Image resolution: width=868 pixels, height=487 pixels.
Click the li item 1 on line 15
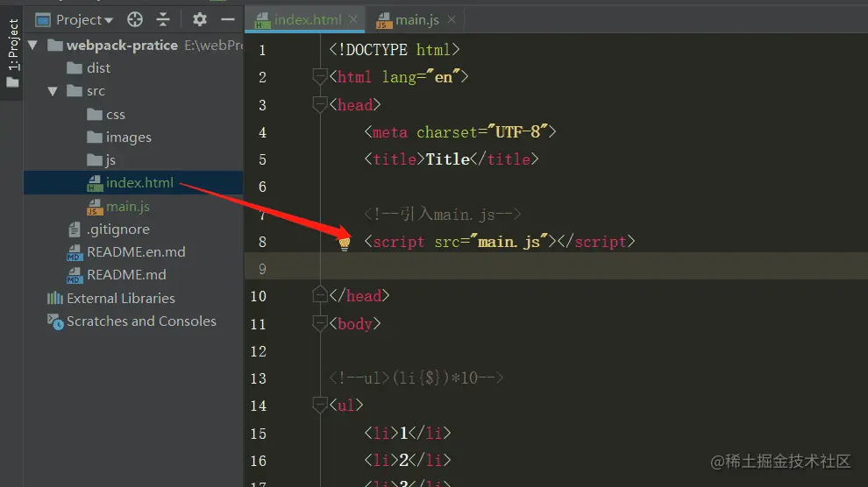408,433
